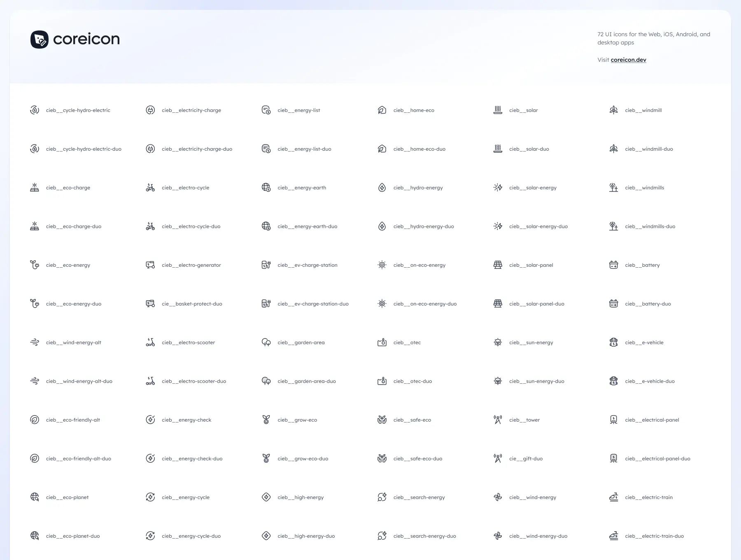Click the wind-energy fan icon

498,497
